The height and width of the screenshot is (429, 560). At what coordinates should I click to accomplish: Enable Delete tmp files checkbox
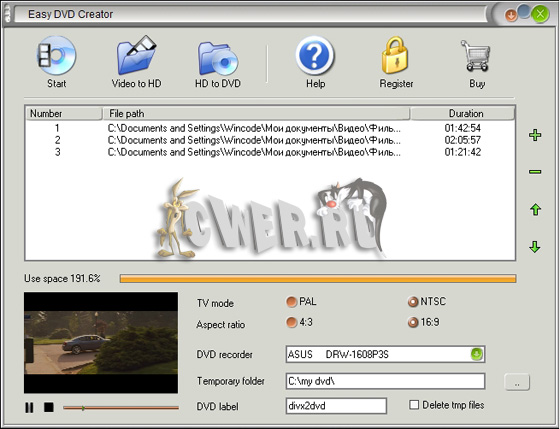[414, 405]
